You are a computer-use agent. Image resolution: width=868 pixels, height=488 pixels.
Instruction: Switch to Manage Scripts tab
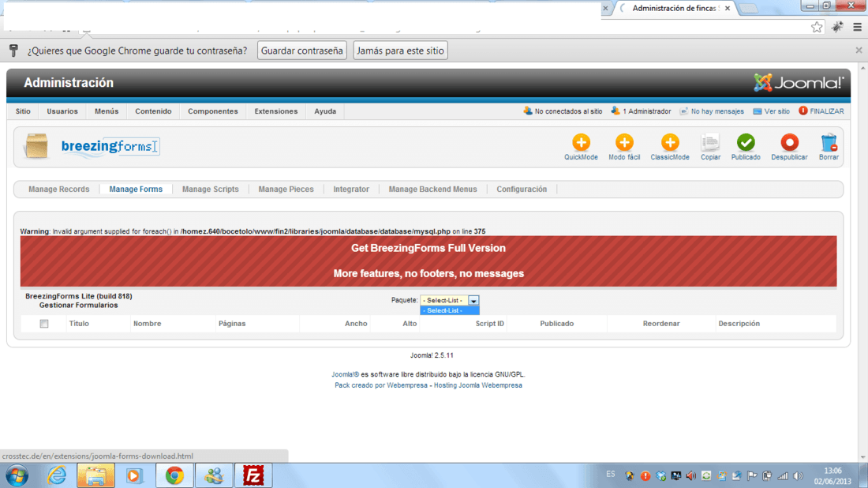click(x=211, y=190)
